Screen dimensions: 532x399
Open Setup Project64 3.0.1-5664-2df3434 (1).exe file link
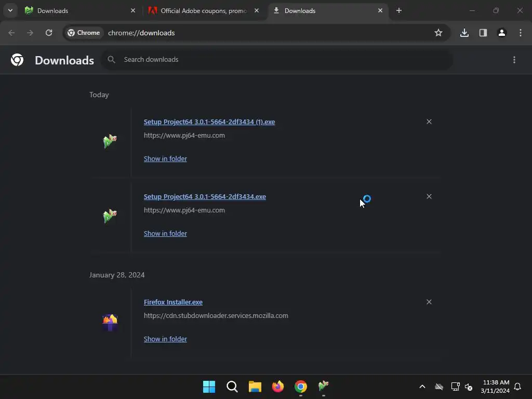click(x=209, y=122)
